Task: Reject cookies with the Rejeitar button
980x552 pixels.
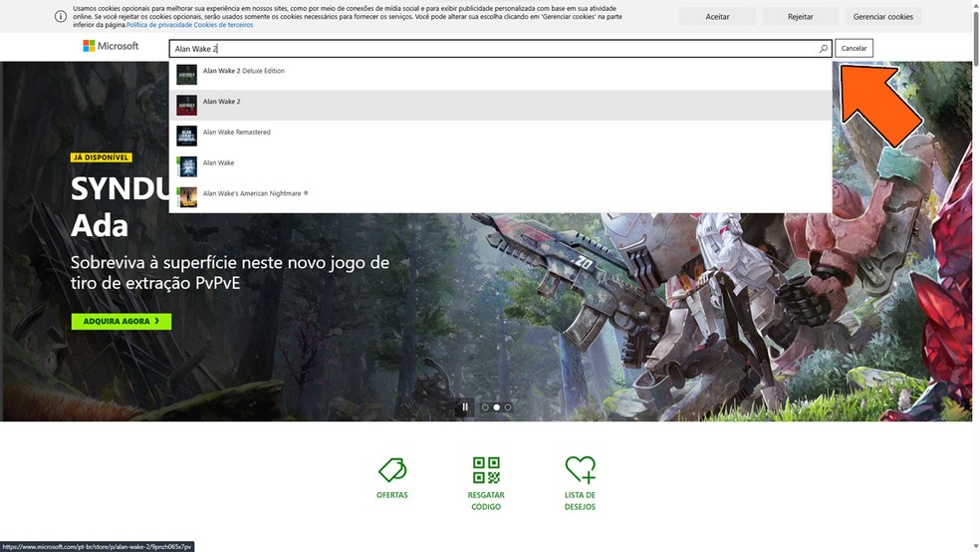Action: point(800,16)
